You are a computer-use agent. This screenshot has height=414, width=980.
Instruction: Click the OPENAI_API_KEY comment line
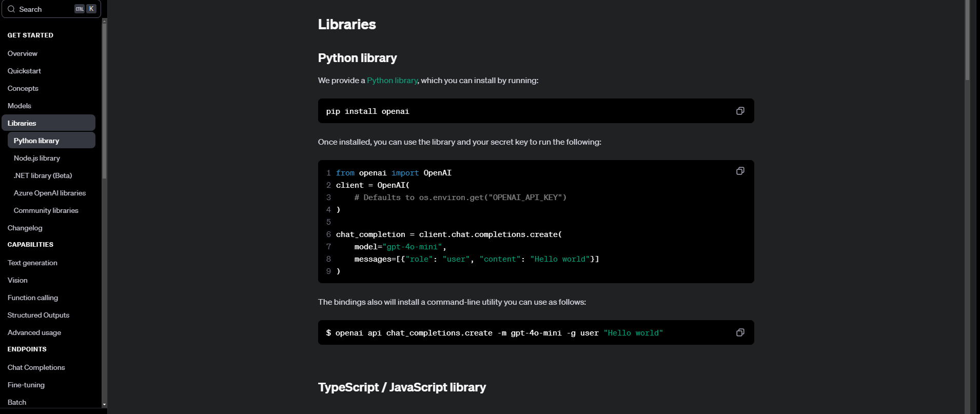(460, 198)
